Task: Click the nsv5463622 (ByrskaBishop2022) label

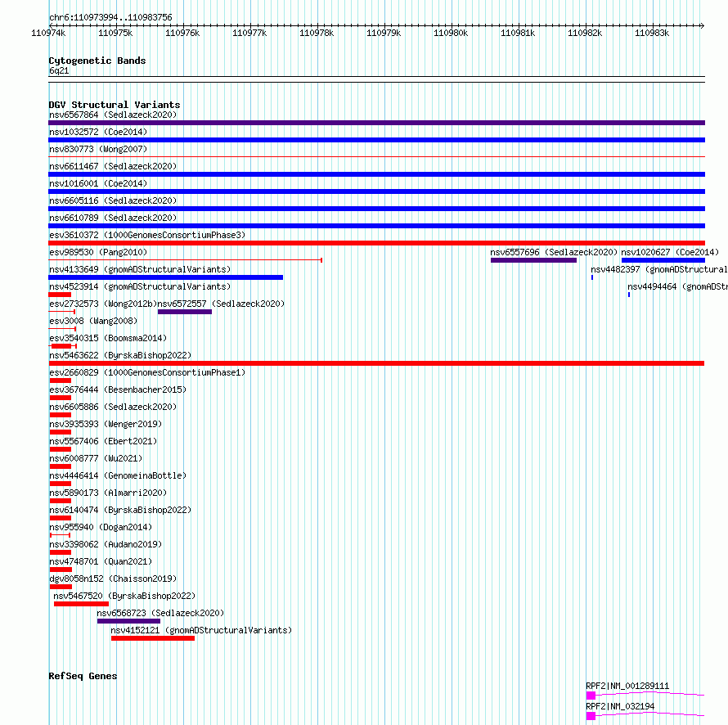Action: pos(120,355)
